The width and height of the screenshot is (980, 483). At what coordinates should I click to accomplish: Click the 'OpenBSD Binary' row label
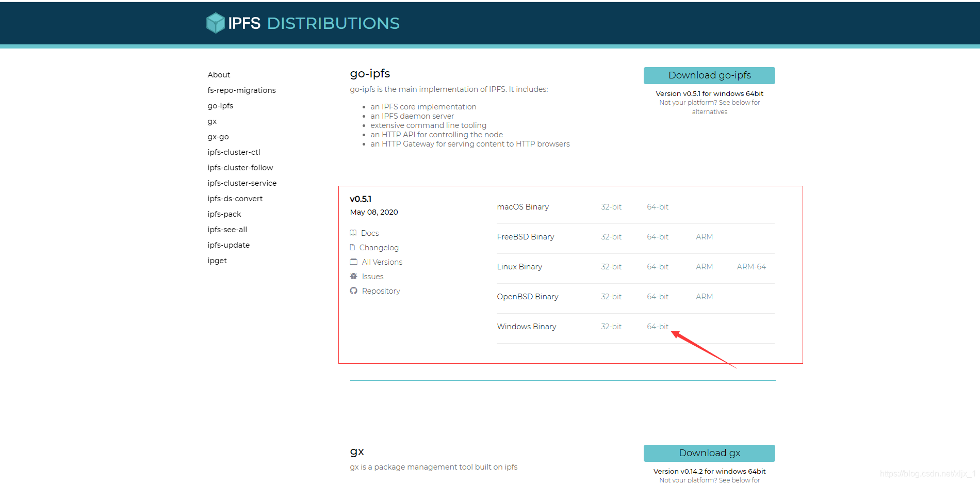click(x=527, y=297)
